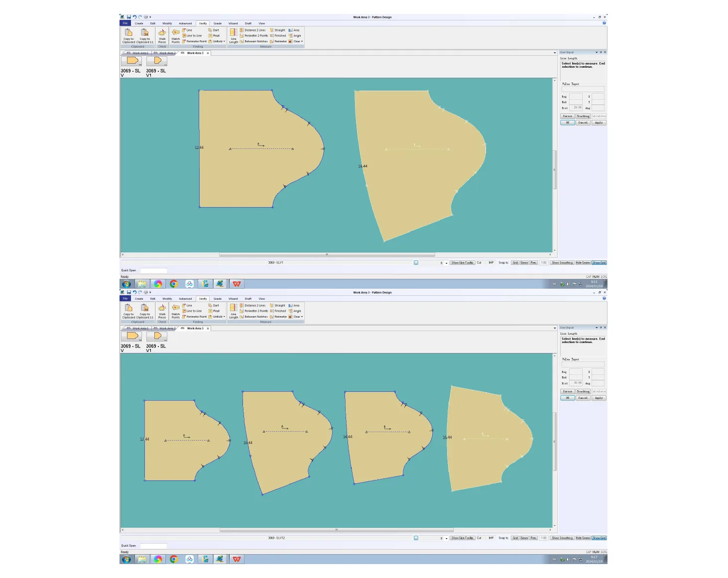
Task: Open the Grade ribbon tab in upper window
Action: 218,23
